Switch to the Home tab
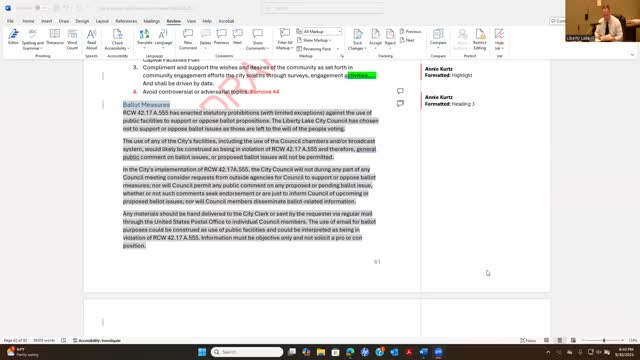This screenshot has height=360, width=640. point(28,21)
